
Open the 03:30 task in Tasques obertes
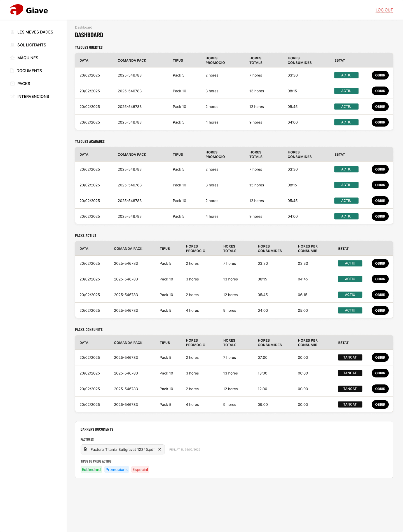click(x=380, y=75)
